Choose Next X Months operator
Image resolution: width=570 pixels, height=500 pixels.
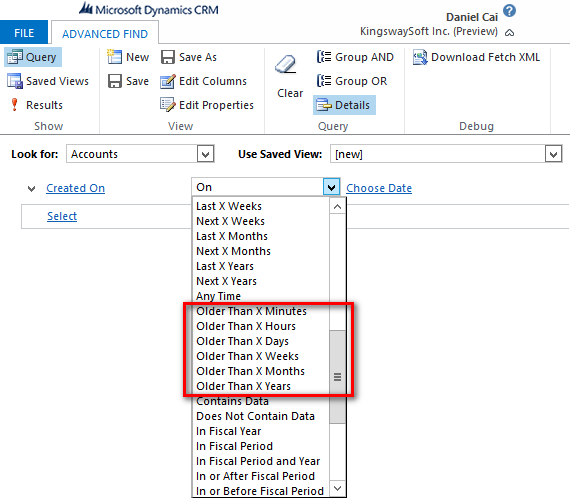click(x=261, y=251)
